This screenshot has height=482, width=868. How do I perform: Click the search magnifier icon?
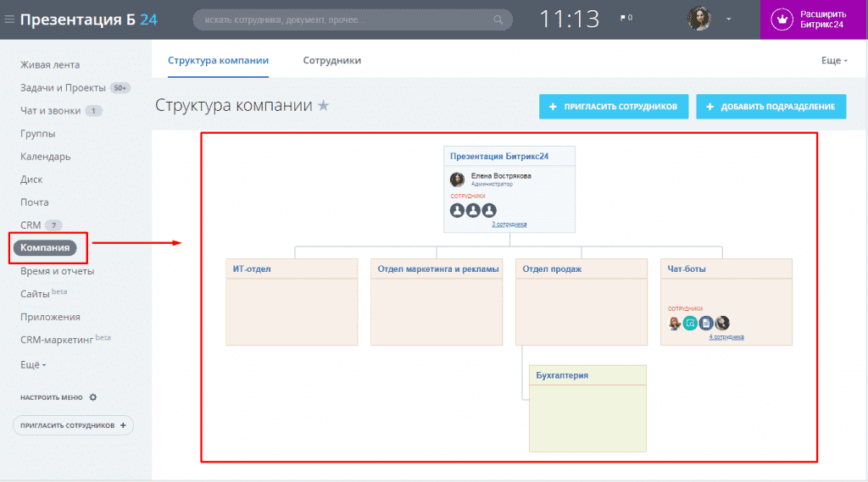pyautogui.click(x=499, y=19)
